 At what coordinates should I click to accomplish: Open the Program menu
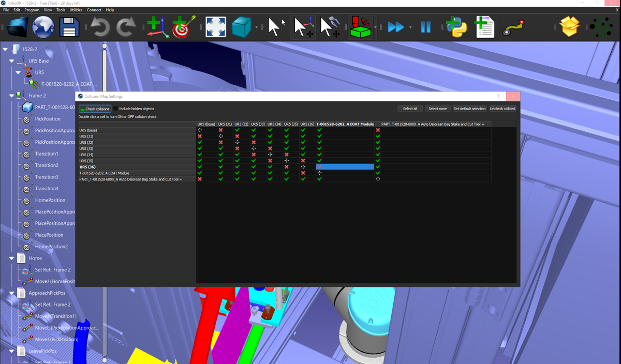[x=32, y=10]
